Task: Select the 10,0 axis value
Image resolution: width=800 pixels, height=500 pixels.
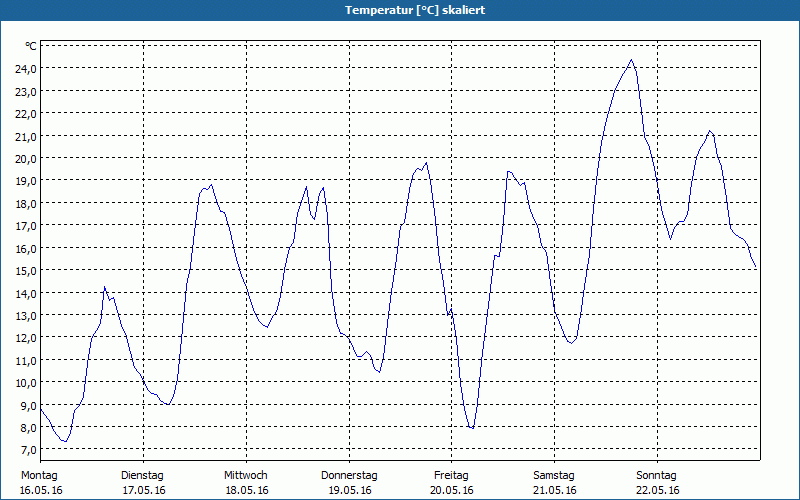Action: tap(26, 383)
